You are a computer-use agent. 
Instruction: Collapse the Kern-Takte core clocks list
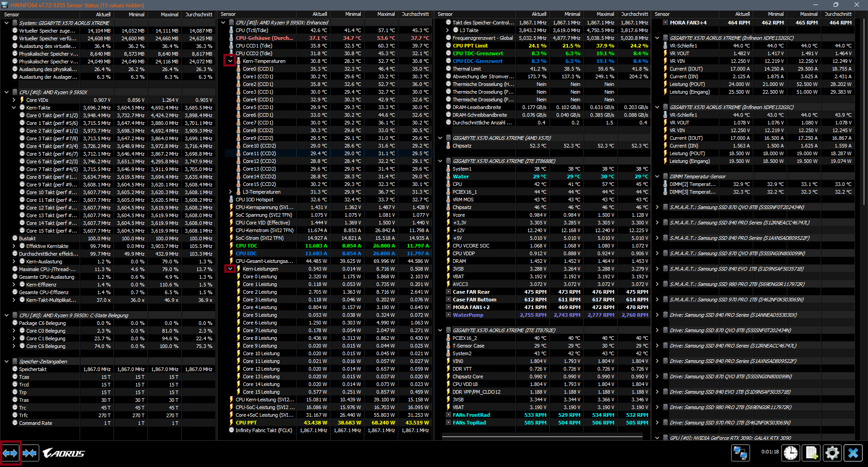point(14,108)
